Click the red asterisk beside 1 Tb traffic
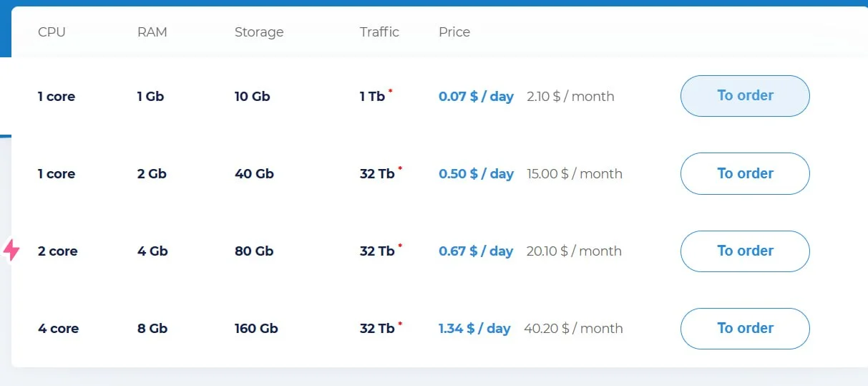Viewport: 868px width, 386px height. pyautogui.click(x=391, y=92)
